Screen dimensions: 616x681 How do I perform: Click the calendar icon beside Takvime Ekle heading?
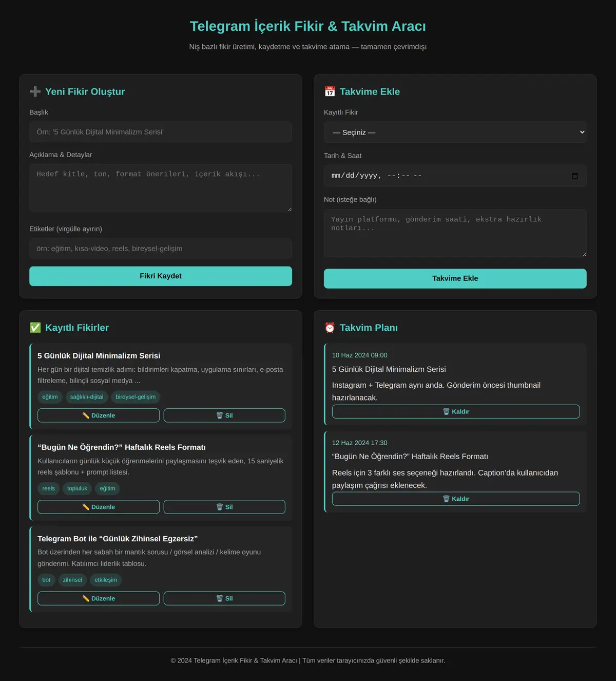tap(330, 91)
